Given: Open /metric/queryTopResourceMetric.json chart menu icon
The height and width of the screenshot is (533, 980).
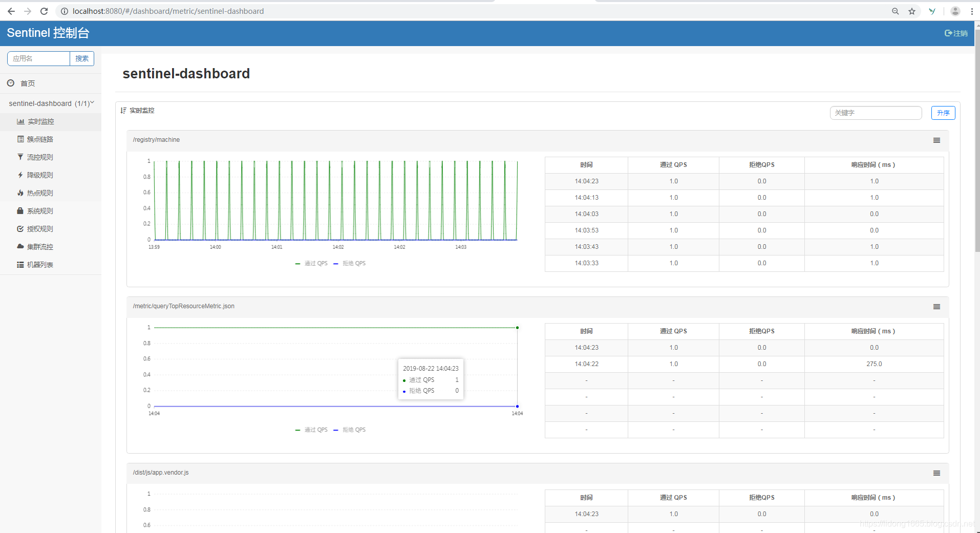Looking at the screenshot, I should 936,307.
